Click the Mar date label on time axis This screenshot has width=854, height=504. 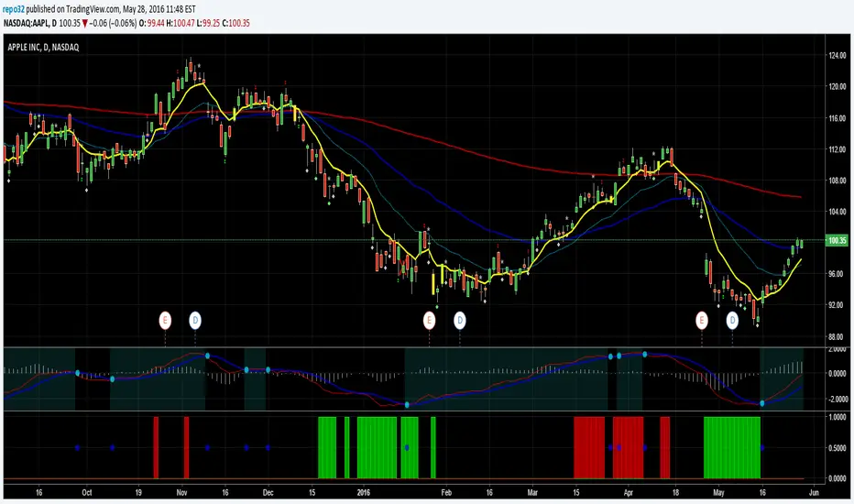pyautogui.click(x=532, y=493)
